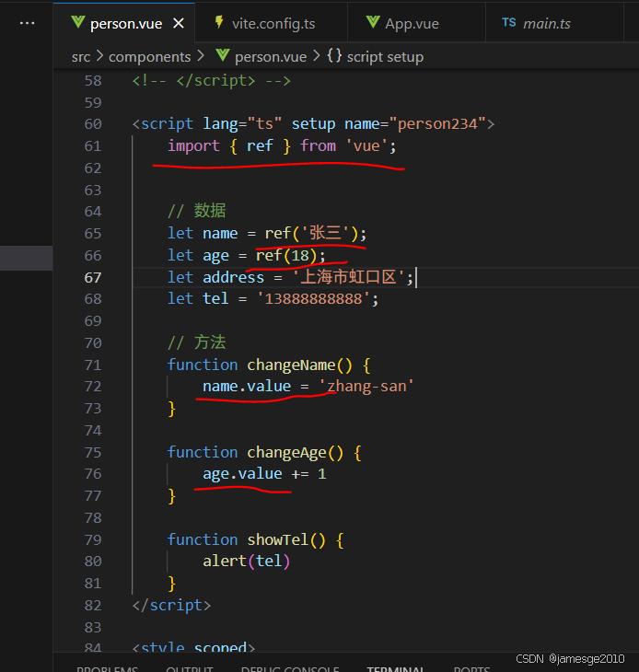Screen dimensions: 639x672
Task: Open the three-dots more actions menu
Action: 27,23
